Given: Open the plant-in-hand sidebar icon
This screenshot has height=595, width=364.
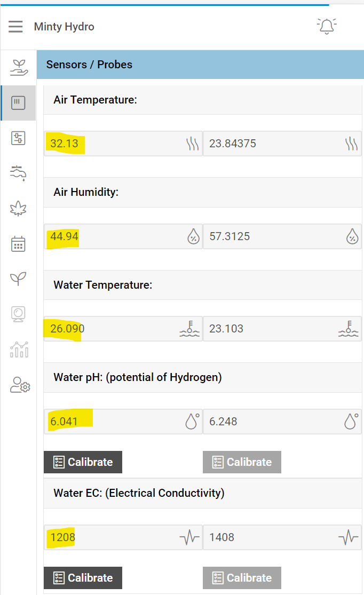Looking at the screenshot, I should click(19, 67).
